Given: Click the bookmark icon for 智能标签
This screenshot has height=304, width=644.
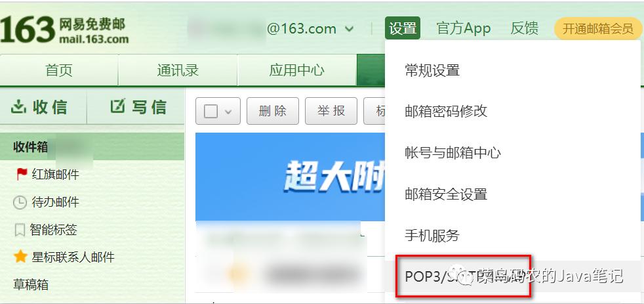Looking at the screenshot, I should (x=19, y=230).
